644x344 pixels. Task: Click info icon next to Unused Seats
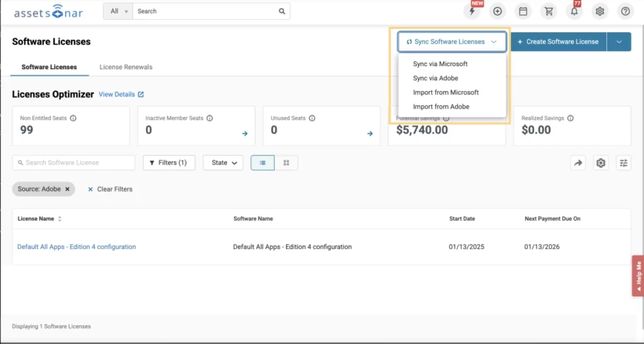tap(312, 118)
